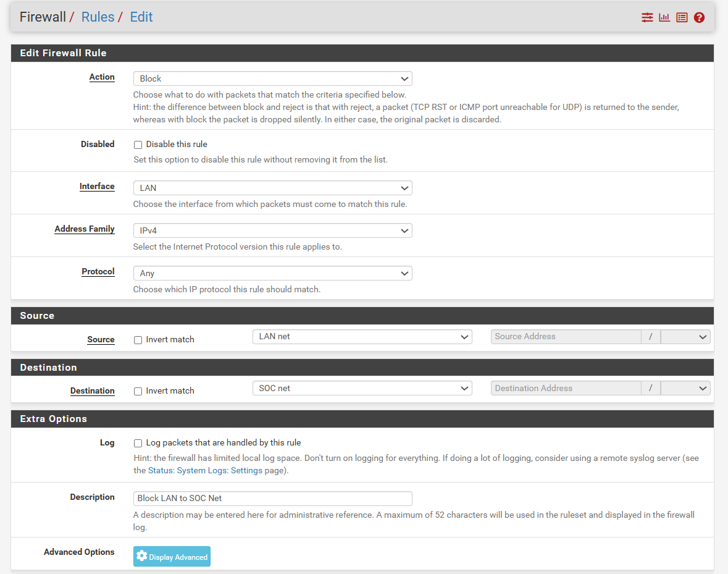The image size is (728, 574).
Task: Open related firewall log entries icon
Action: (x=682, y=17)
